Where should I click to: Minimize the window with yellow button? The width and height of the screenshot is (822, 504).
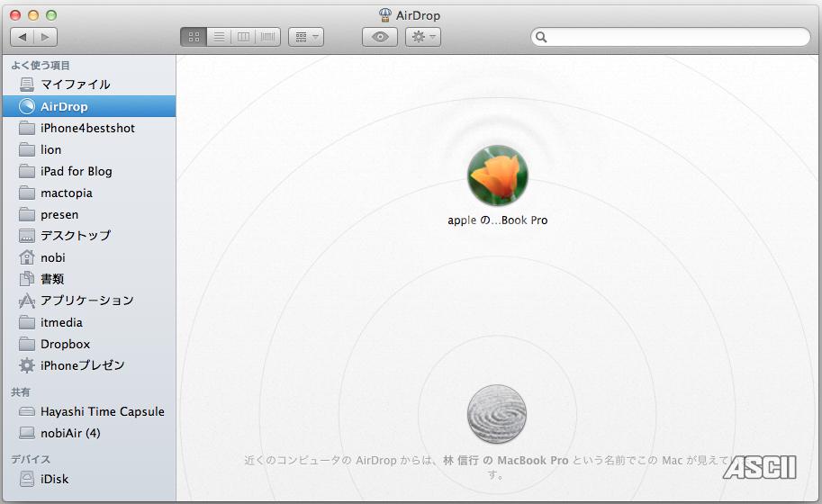tap(33, 15)
